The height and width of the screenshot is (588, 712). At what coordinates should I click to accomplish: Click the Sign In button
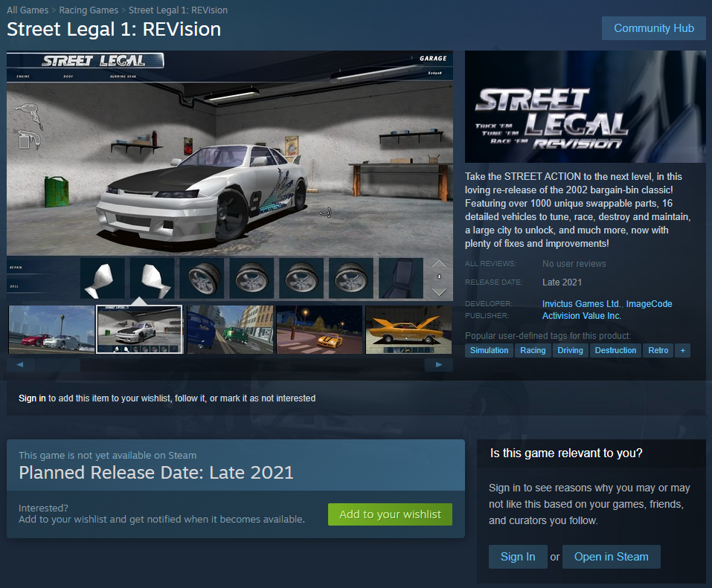[518, 557]
